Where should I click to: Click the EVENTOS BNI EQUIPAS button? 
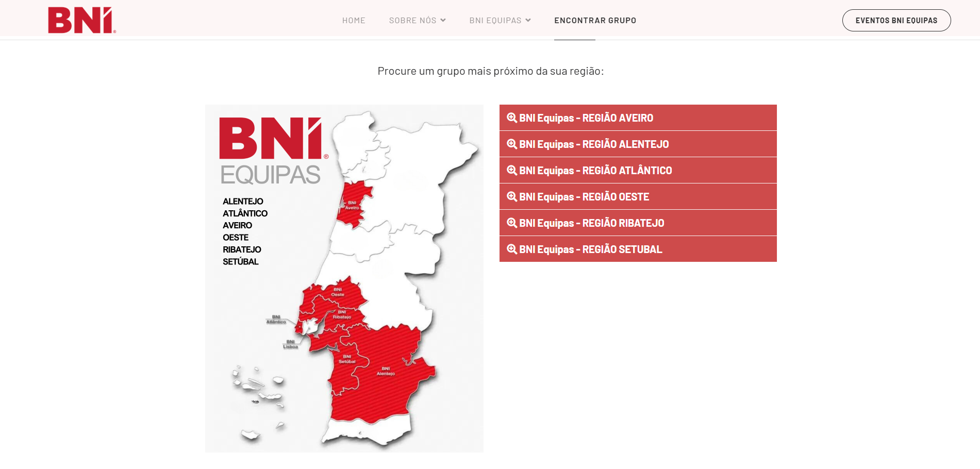pyautogui.click(x=896, y=21)
